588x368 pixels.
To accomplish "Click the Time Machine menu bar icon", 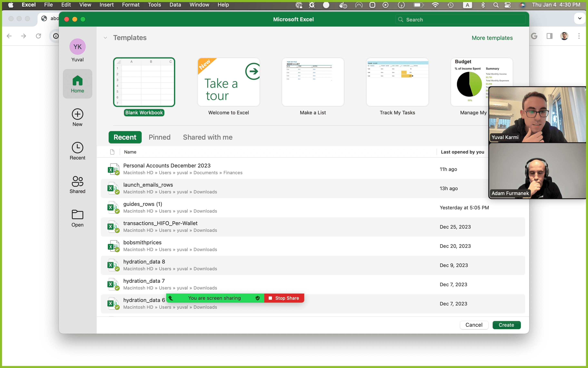I will click(450, 5).
